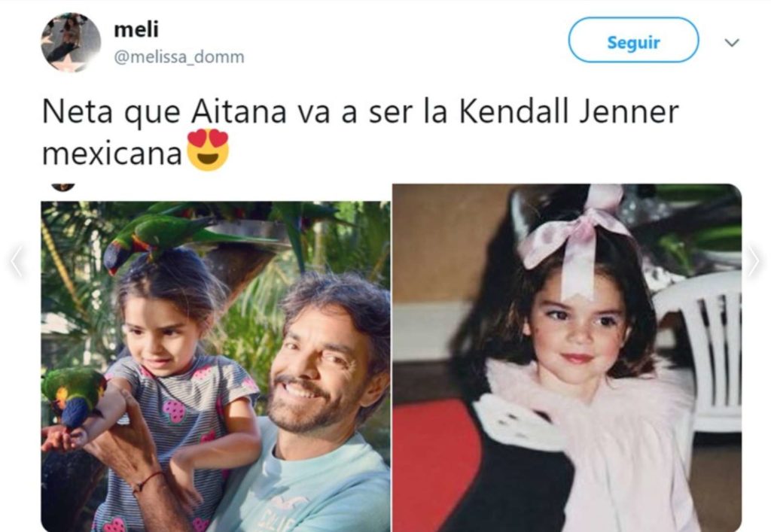The width and height of the screenshot is (771, 532).
Task: Click small cropped avatar above left photo
Action: pyautogui.click(x=63, y=187)
